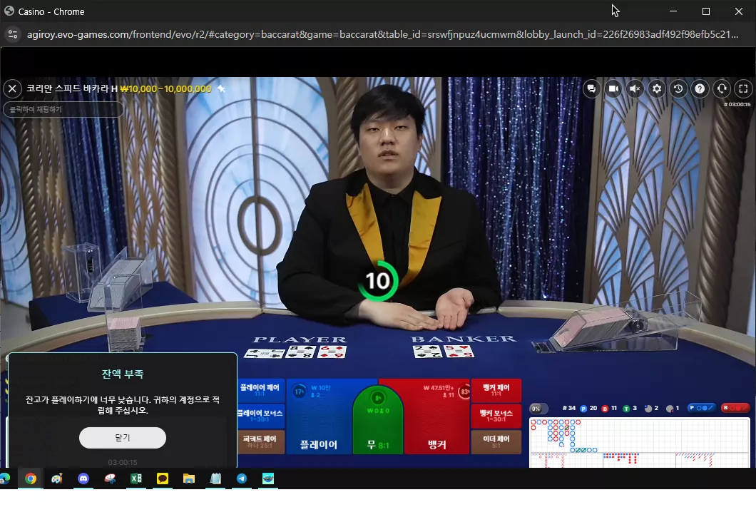Bet on the green 무 8:1 tie area
The width and height of the screenshot is (756, 532).
[x=378, y=420]
